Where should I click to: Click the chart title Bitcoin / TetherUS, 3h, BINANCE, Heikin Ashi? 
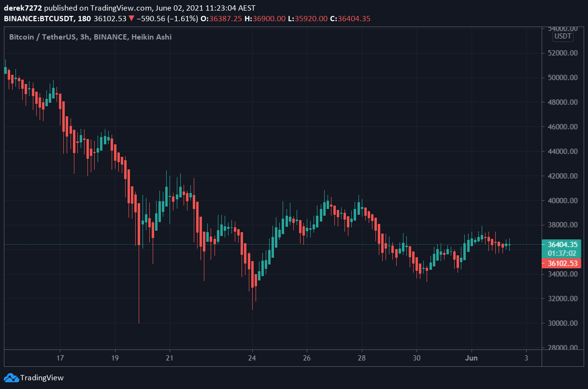click(x=90, y=37)
